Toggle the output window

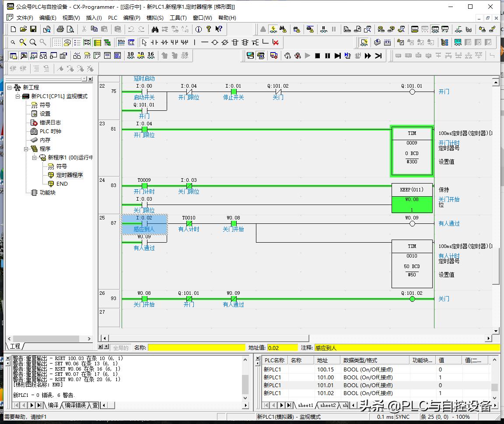[24, 56]
